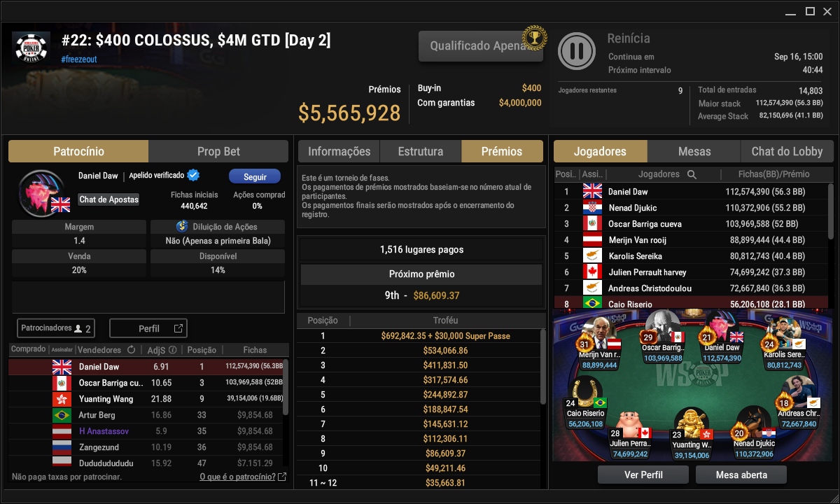840x504 pixels.
Task: Click the verified nickname blue checkmark badge
Action: (193, 175)
